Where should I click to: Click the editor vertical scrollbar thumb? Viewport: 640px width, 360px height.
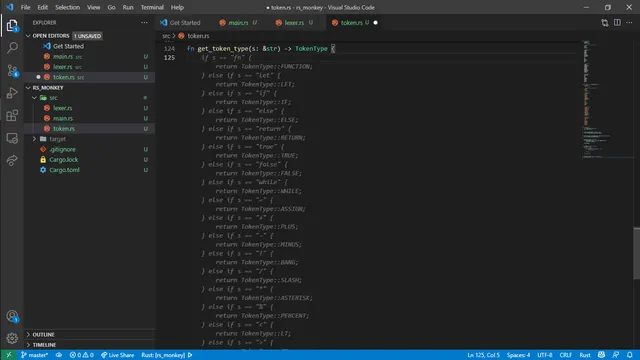point(637,253)
